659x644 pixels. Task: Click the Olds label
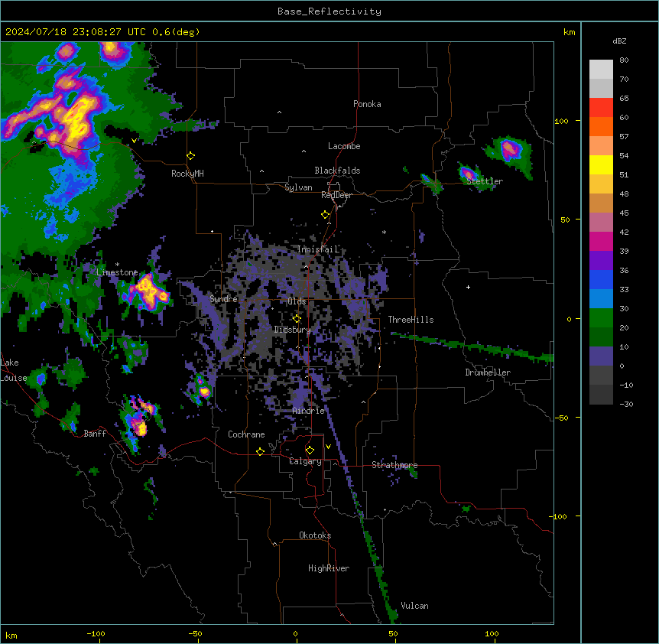coord(297,301)
